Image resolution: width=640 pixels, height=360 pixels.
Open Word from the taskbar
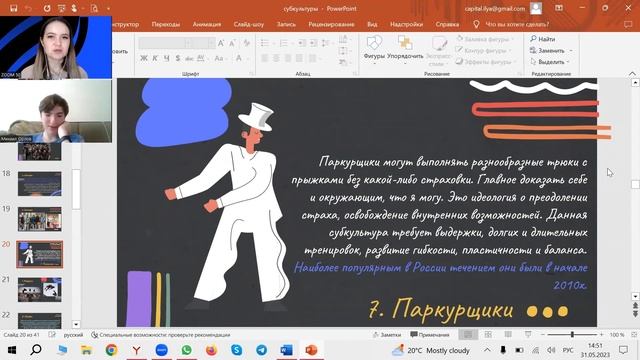click(x=286, y=350)
